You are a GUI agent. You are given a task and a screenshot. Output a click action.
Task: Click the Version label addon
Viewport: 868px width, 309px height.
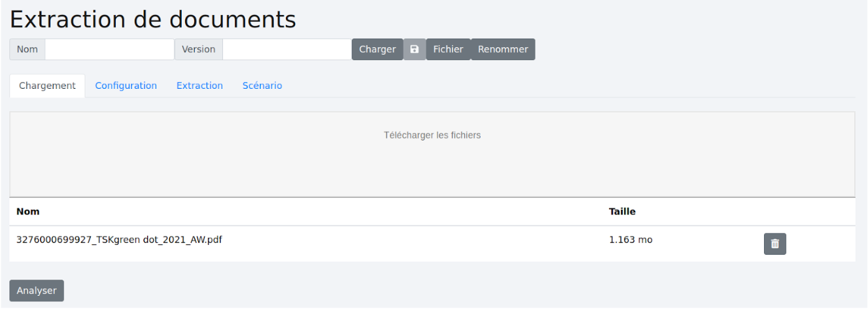click(x=199, y=50)
